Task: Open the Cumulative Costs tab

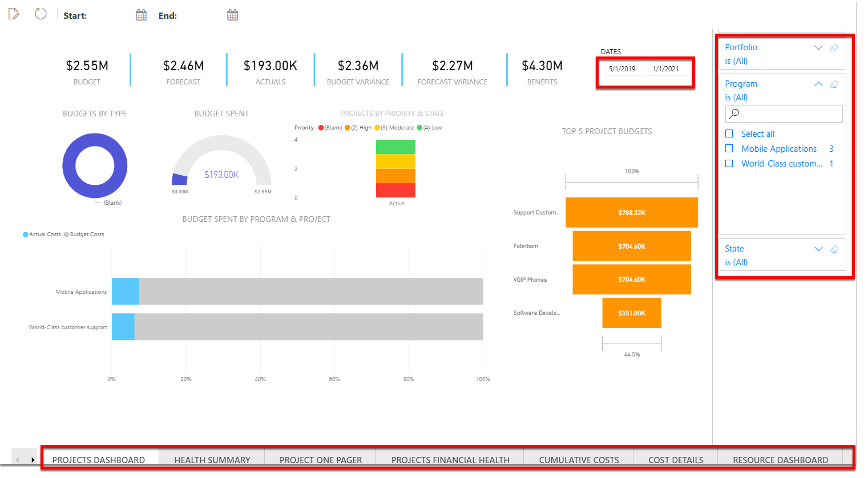Action: point(579,459)
